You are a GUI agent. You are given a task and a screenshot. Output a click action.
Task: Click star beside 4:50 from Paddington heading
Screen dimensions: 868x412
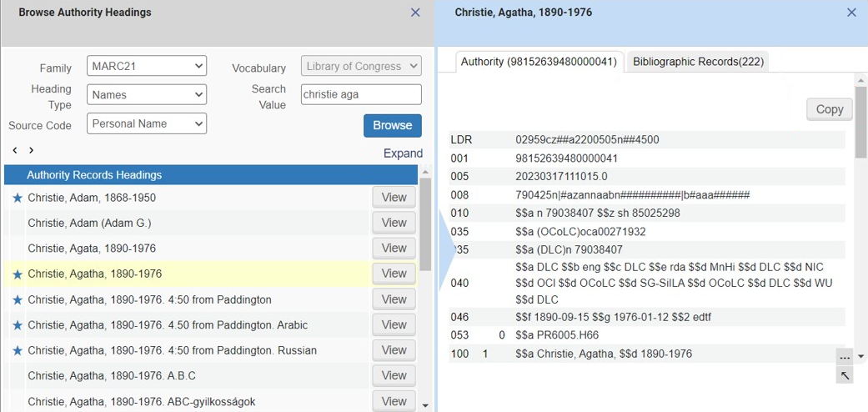pos(18,299)
